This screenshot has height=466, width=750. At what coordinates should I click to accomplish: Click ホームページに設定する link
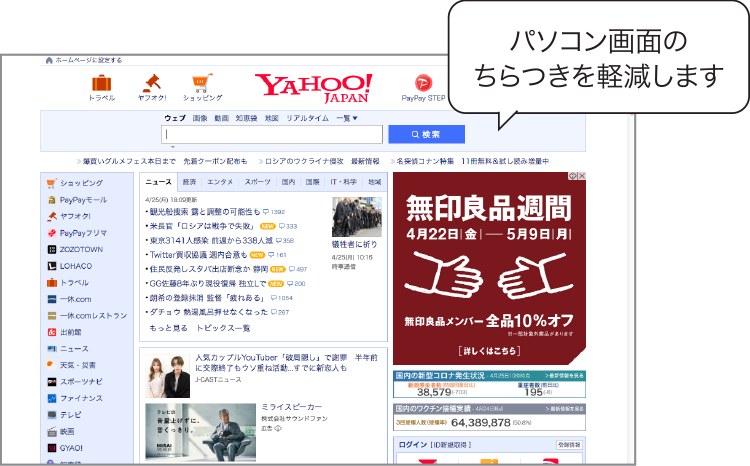[x=88, y=60]
